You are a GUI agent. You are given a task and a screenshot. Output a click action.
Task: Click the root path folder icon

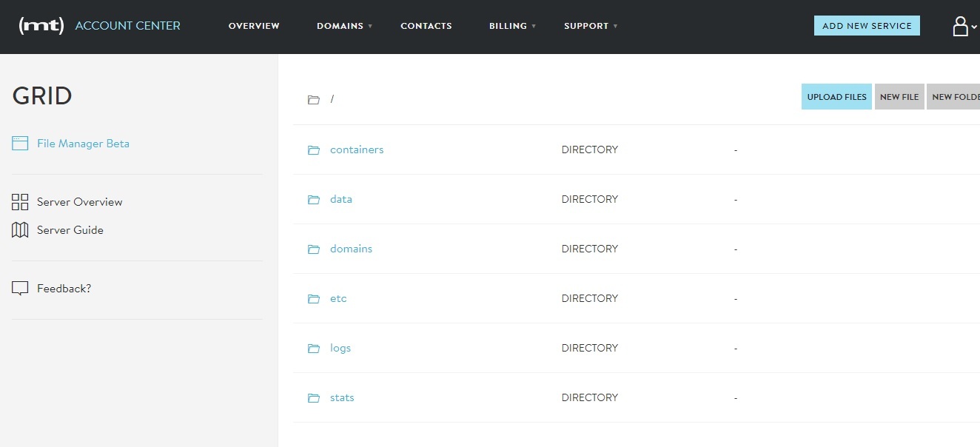[314, 99]
